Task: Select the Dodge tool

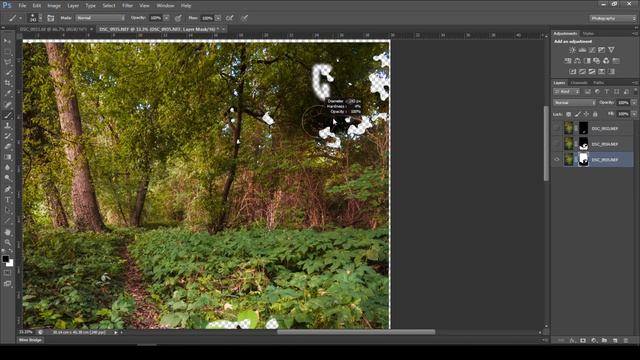Action: [x=7, y=178]
